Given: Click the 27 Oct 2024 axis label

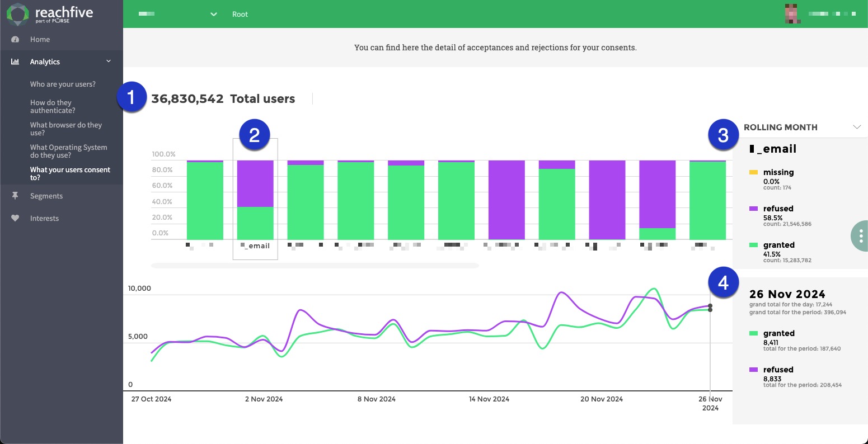Looking at the screenshot, I should (151, 399).
